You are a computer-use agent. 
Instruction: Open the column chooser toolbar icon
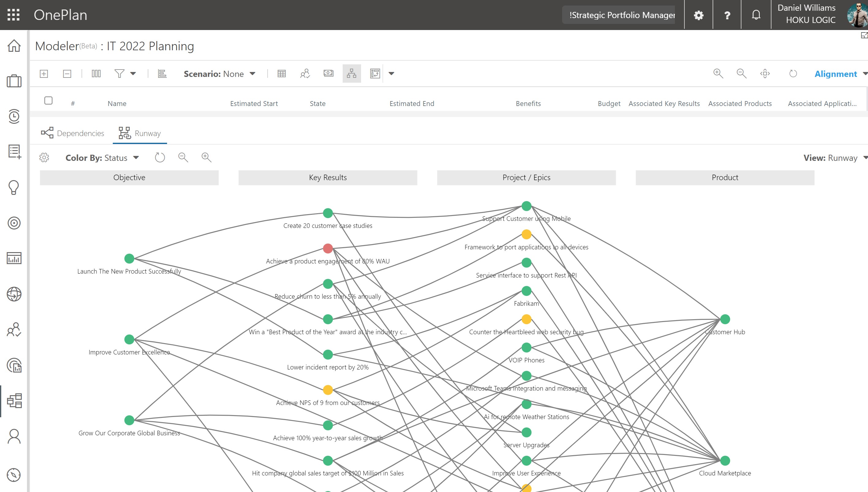(x=96, y=74)
